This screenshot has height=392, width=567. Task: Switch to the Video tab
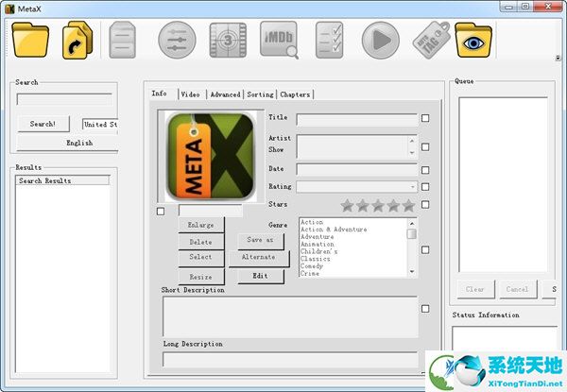(190, 94)
